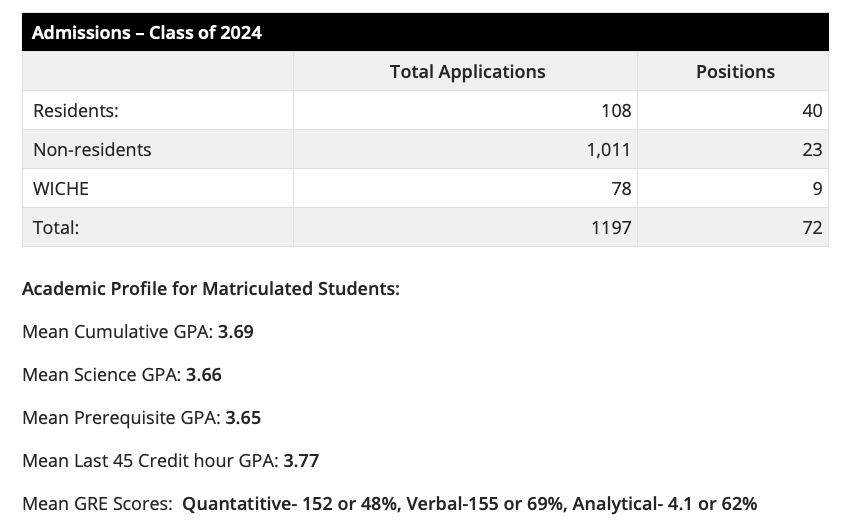
Task: Select the WICHE positions value 9
Action: coord(817,189)
